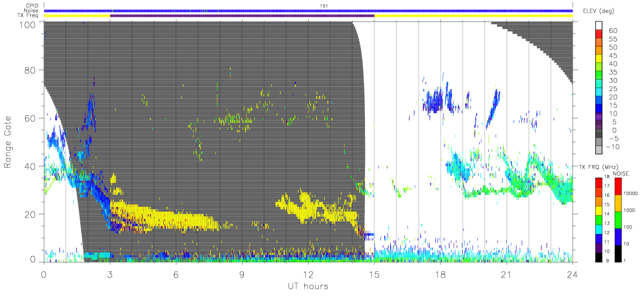Click the 55 label on ELEV scale
This screenshot has width=644, height=297.
pyautogui.click(x=614, y=39)
